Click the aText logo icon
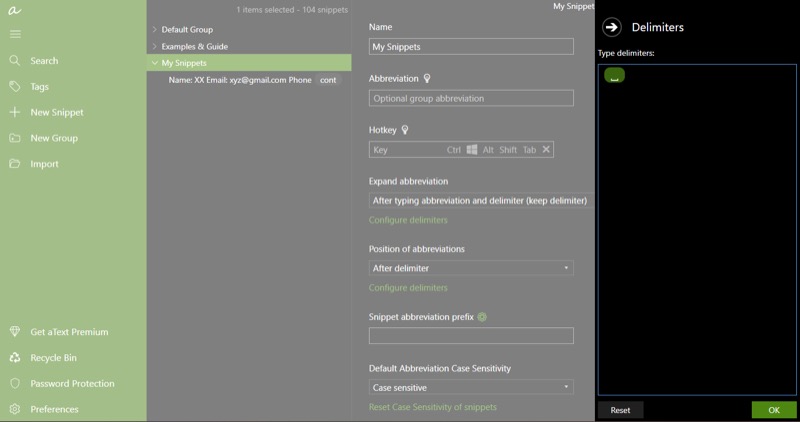800x422 pixels. [x=14, y=10]
